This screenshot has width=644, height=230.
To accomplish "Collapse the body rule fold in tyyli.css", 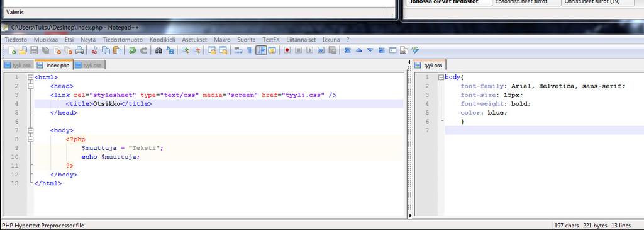I will [x=441, y=78].
